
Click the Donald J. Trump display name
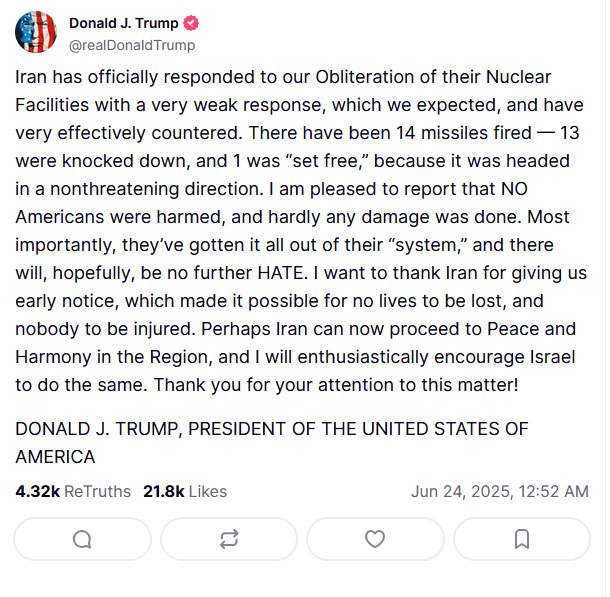[124, 23]
